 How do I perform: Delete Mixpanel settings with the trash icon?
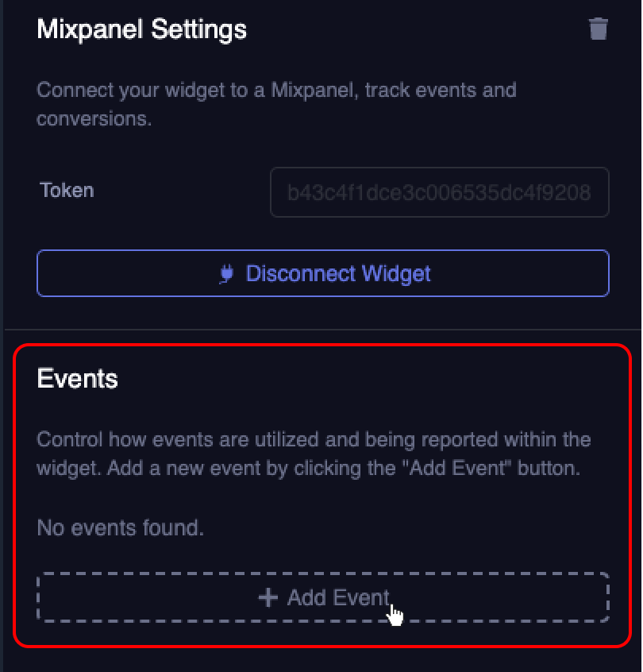[598, 29]
